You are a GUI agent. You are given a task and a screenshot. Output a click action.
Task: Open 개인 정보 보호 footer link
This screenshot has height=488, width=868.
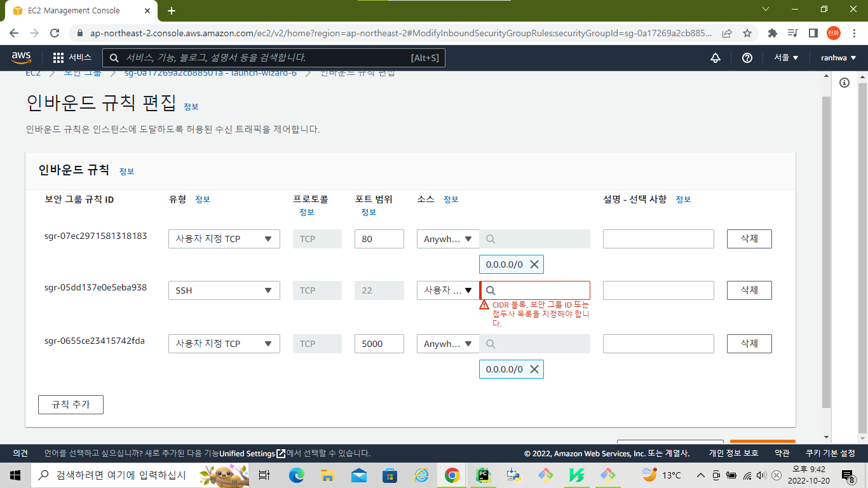click(x=733, y=454)
